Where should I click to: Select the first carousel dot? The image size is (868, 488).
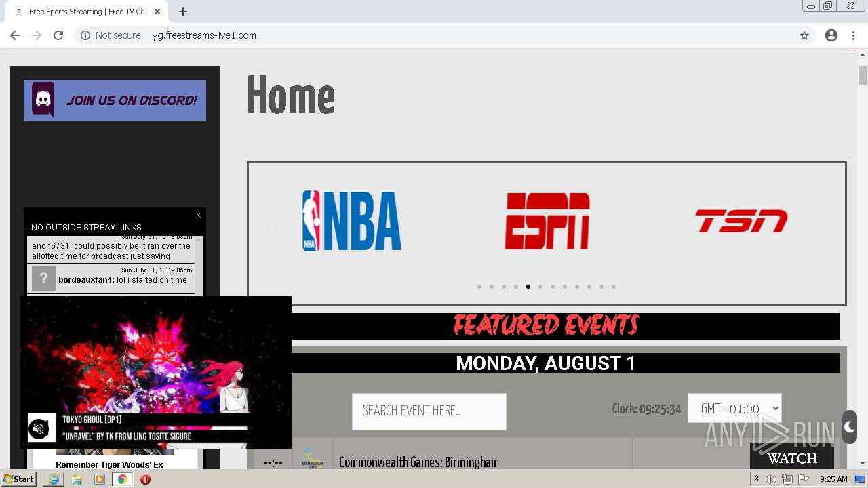coord(479,287)
